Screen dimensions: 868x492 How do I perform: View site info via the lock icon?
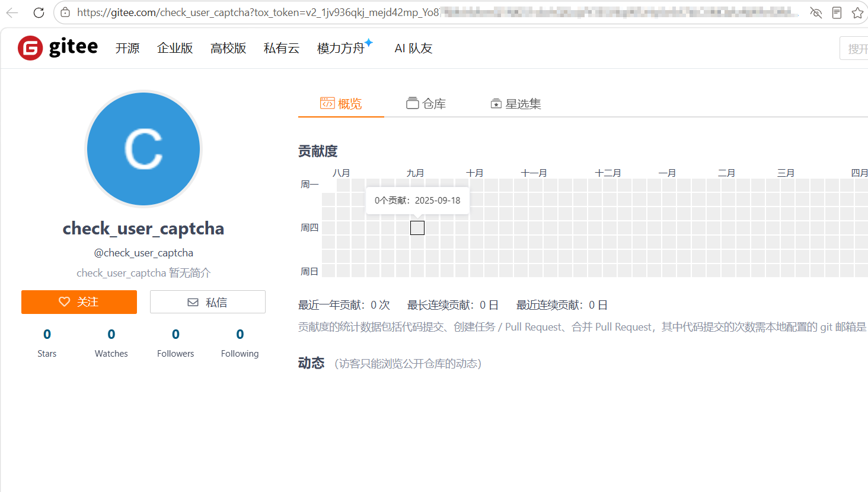[65, 12]
